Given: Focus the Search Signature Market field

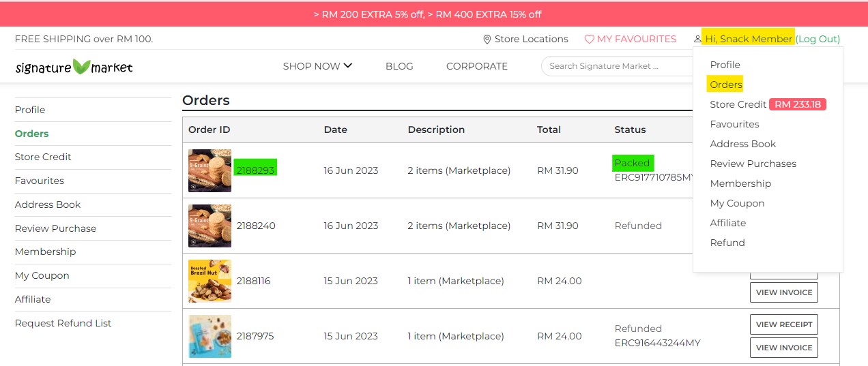Looking at the screenshot, I should [x=614, y=66].
